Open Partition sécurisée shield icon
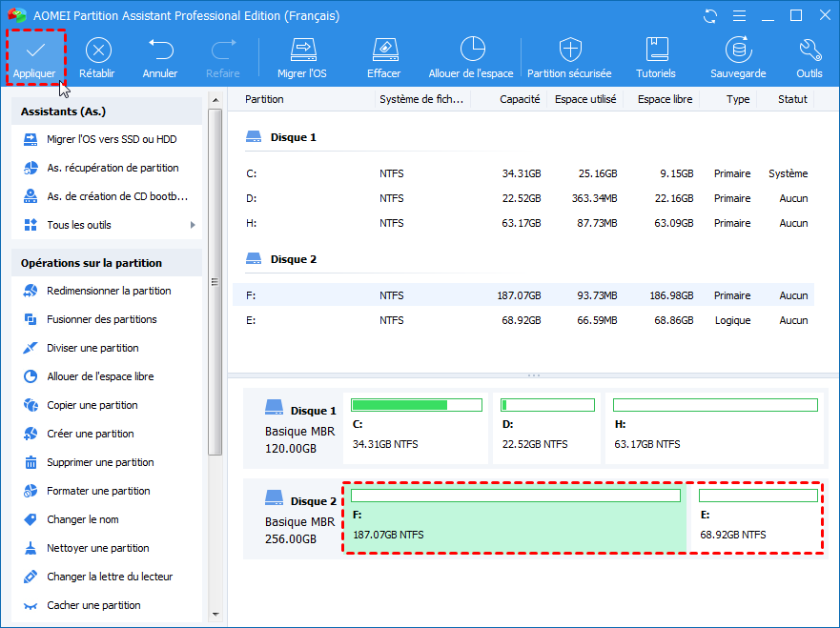The height and width of the screenshot is (628, 840). pos(569,51)
